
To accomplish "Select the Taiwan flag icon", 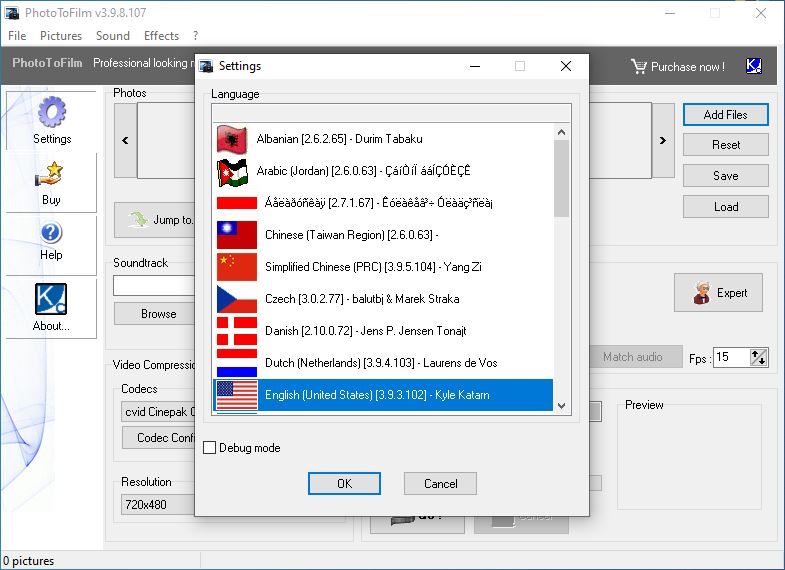I will tap(237, 235).
